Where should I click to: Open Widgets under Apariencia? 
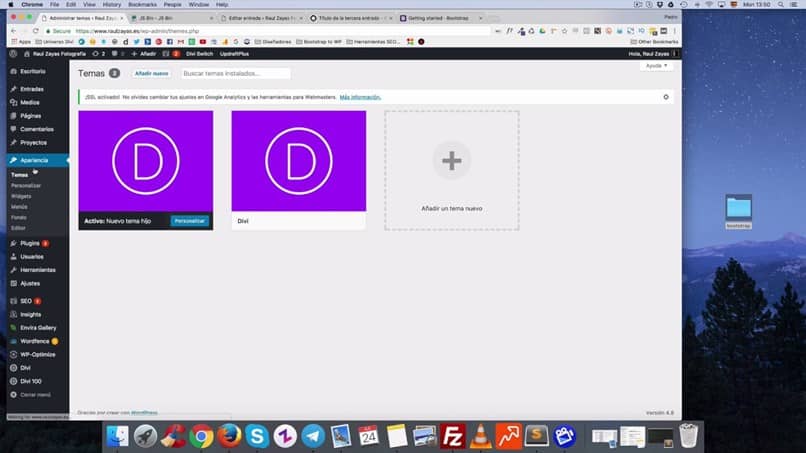[x=21, y=196]
